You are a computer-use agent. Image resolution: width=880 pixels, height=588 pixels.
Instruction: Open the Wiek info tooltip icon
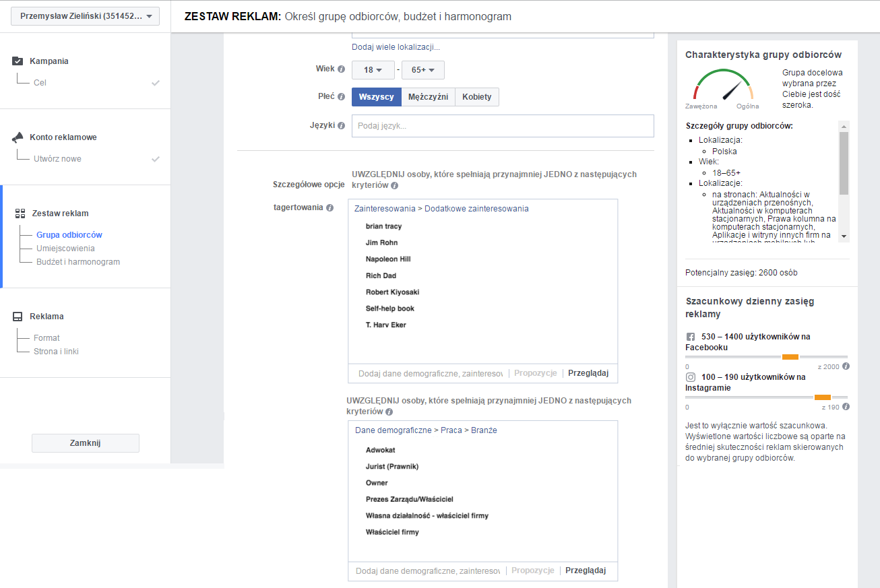(x=341, y=69)
